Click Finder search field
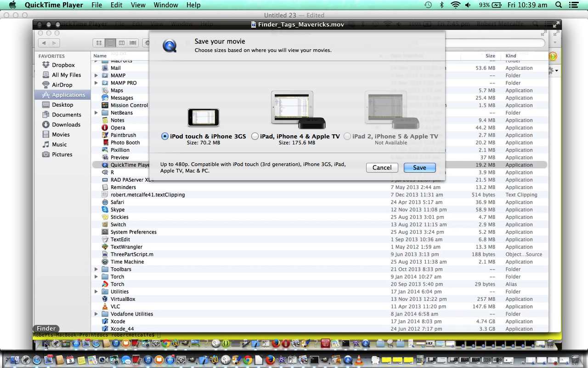The image size is (588, 368). click(x=495, y=43)
